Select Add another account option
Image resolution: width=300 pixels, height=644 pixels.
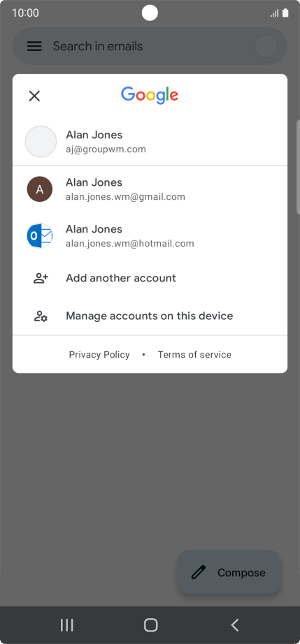150,278
